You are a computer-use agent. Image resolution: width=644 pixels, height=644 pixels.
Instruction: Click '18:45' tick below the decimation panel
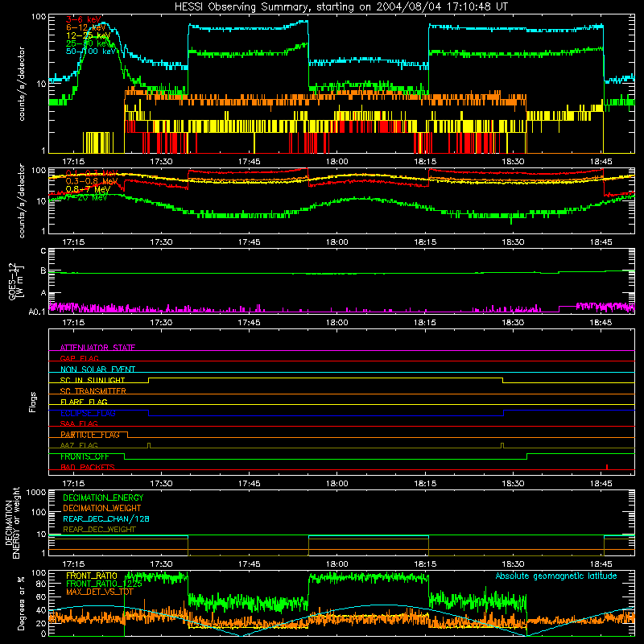tap(601, 564)
